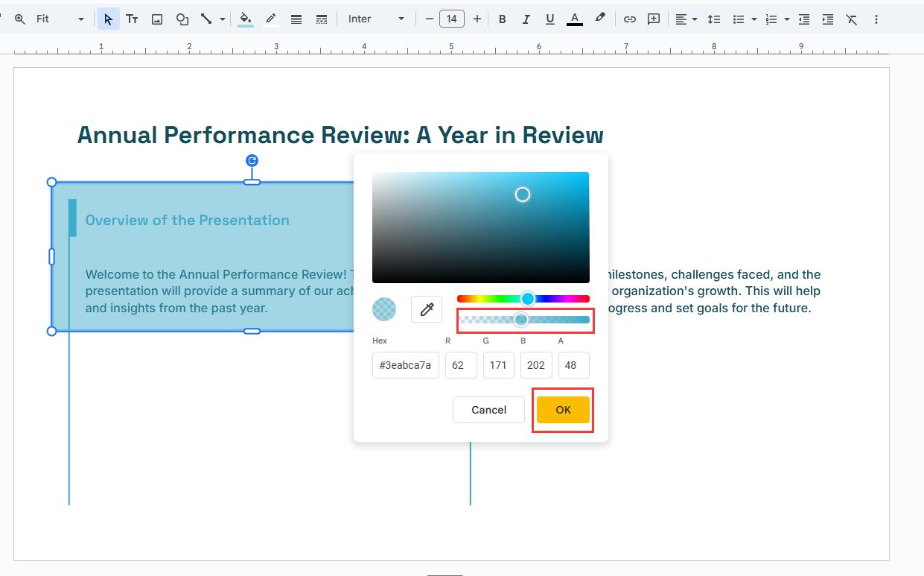
Task: Click the border color pencil icon
Action: point(271,19)
